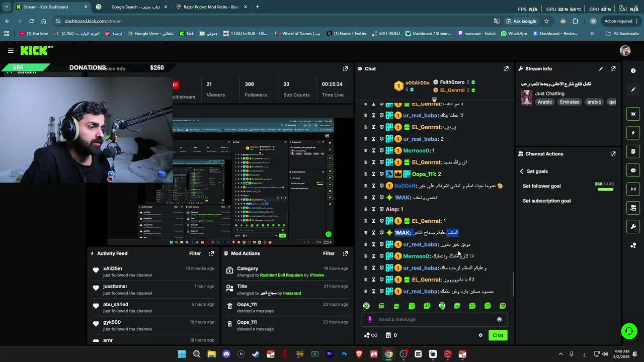Viewport: 644px width, 362px height.
Task: Open the hamburger menu beside the Kick logo
Action: point(11,50)
